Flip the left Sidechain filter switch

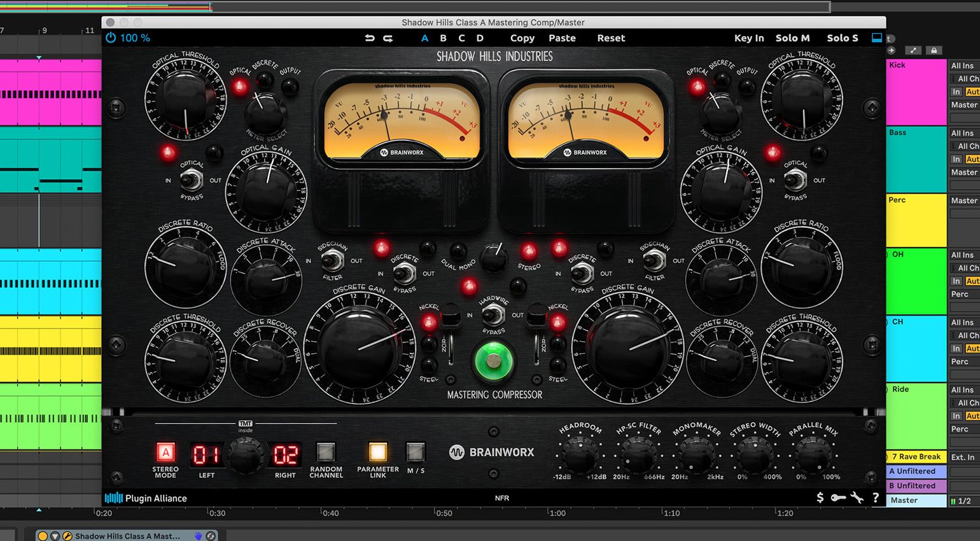[x=332, y=260]
